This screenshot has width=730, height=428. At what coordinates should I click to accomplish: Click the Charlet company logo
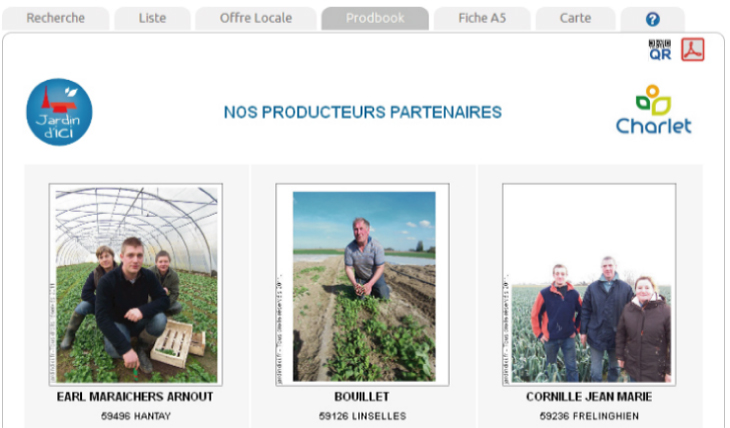tap(654, 109)
